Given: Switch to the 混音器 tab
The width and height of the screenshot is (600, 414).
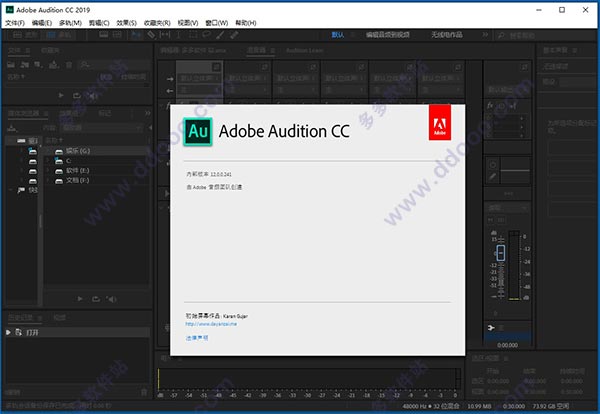Looking at the screenshot, I should [x=257, y=50].
